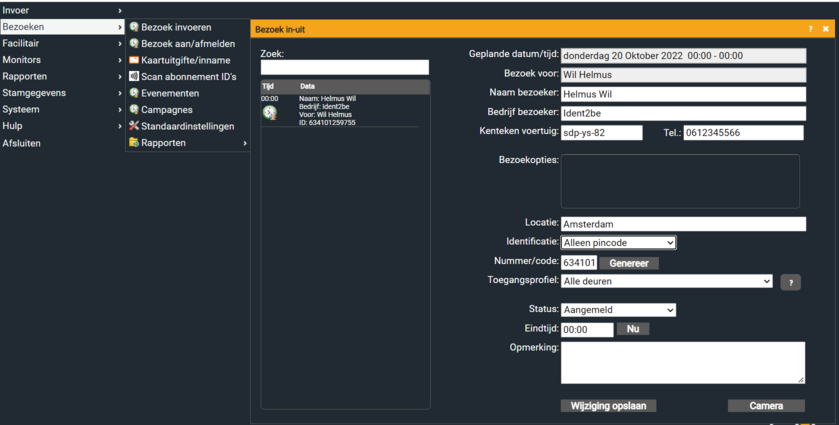Click the visitor status icon in list

coord(270,112)
